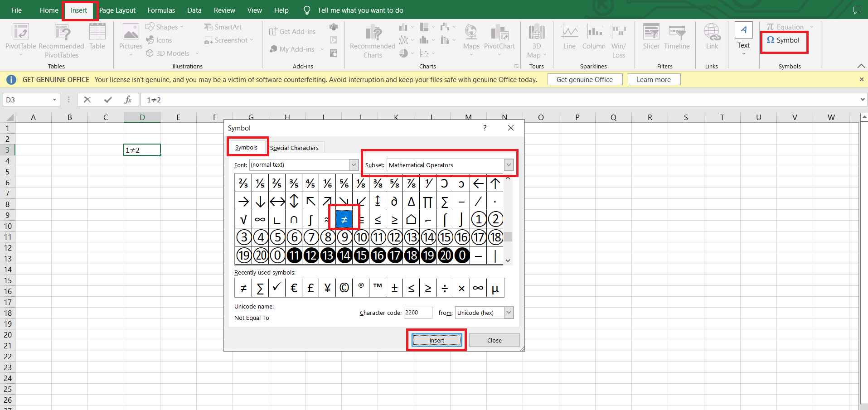Cancel formula bar entry with X

(x=87, y=100)
